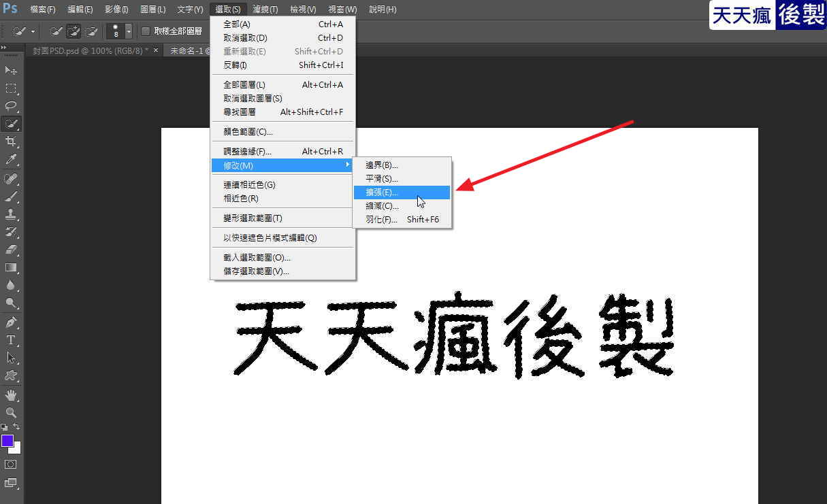This screenshot has height=504, width=827.
Task: Open foreground color purple swatch
Action: [7, 441]
